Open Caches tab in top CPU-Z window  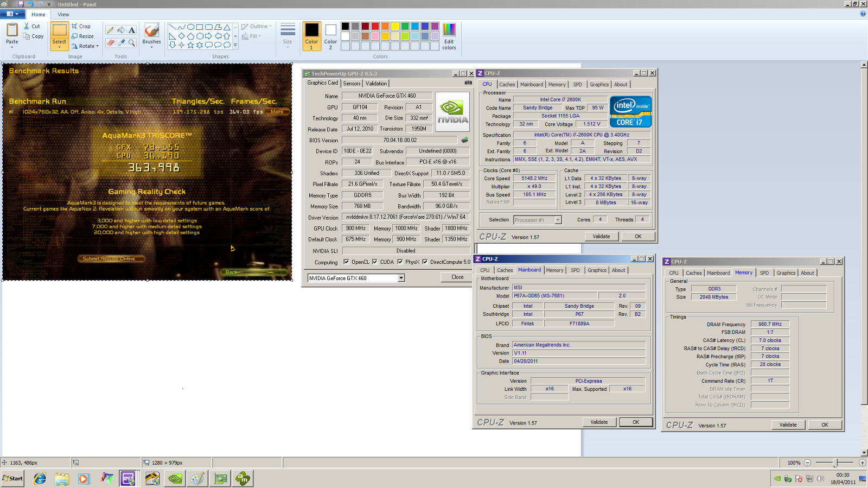click(x=507, y=85)
